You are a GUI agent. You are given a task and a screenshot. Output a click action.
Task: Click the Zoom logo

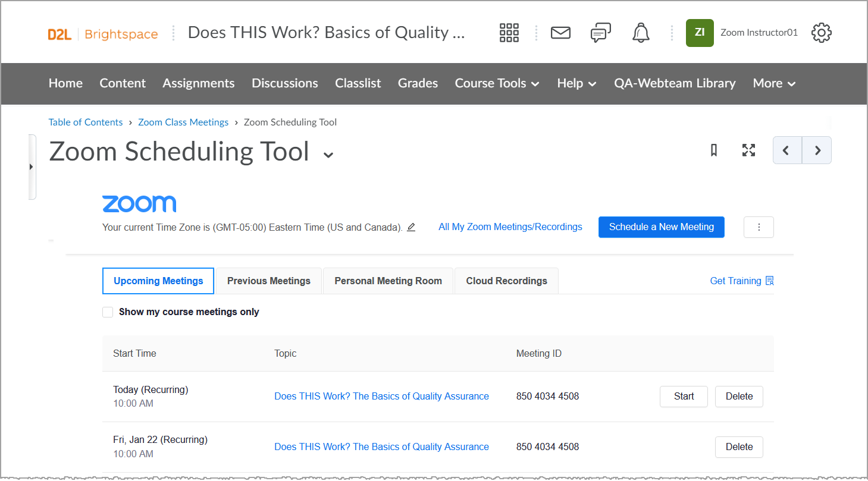pos(139,204)
